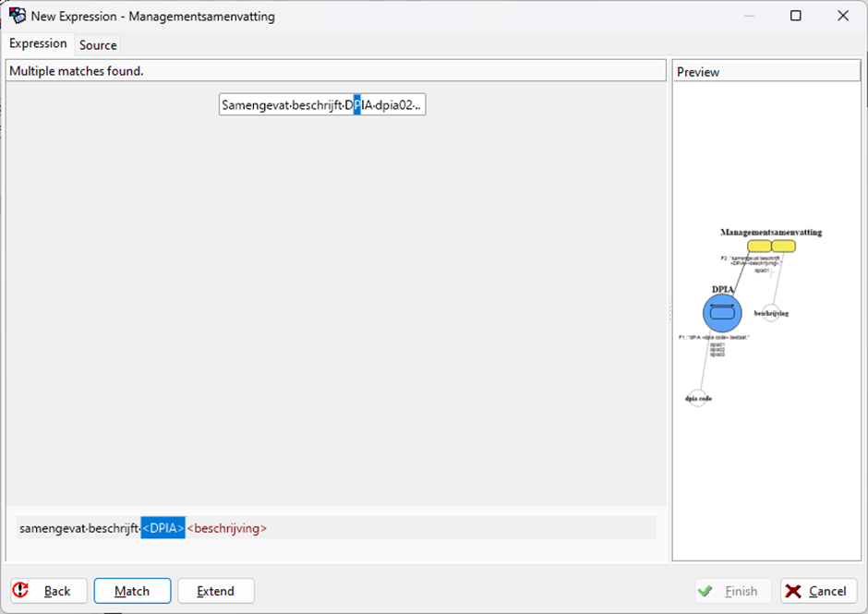Select the Expression tab
This screenshot has height=614, width=868.
(38, 43)
